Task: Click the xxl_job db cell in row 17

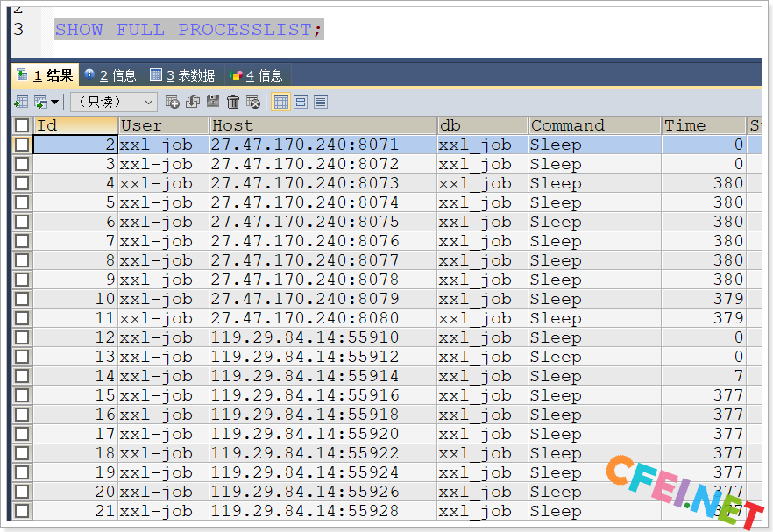Action: pyautogui.click(x=482, y=434)
